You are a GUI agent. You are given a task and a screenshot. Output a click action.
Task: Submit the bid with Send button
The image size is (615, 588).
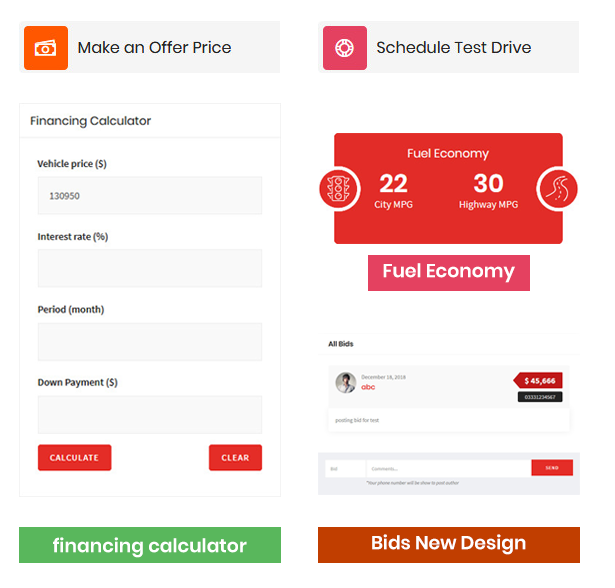point(552,468)
